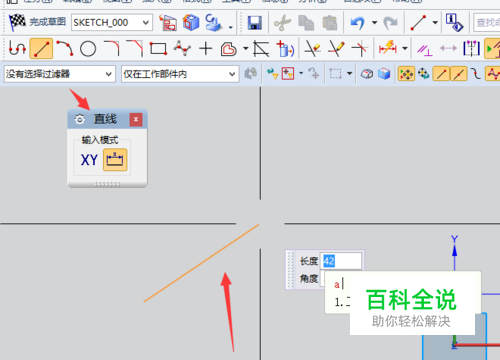The height and width of the screenshot is (360, 500).
Task: Select the Studio Spline tool
Action: [182, 49]
